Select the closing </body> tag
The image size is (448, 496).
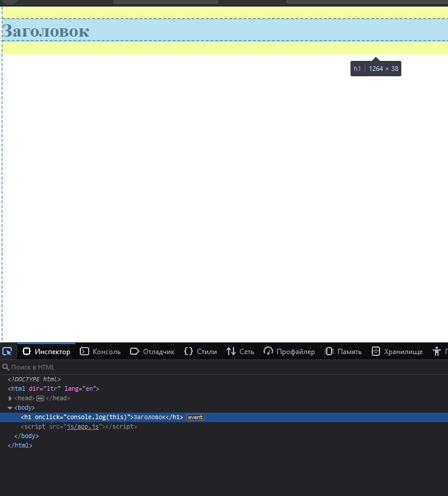coord(26,436)
